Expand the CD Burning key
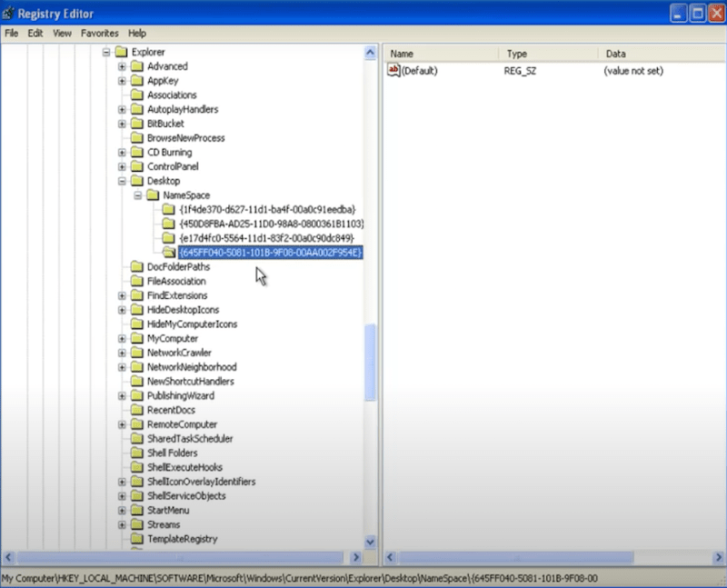727x588 pixels. pos(122,153)
